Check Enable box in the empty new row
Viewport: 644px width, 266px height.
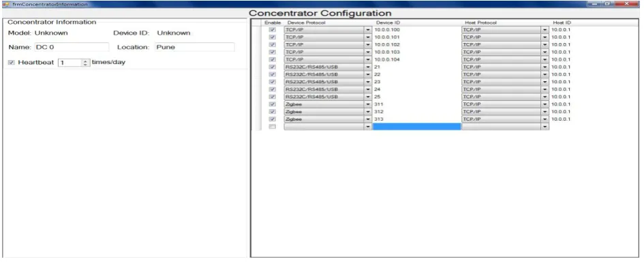point(272,127)
